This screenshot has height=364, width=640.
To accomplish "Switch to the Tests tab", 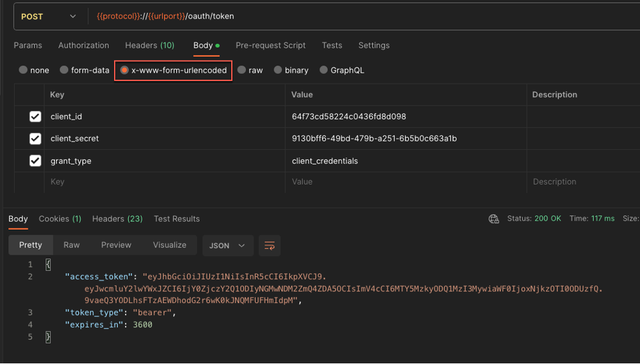I will 332,45.
